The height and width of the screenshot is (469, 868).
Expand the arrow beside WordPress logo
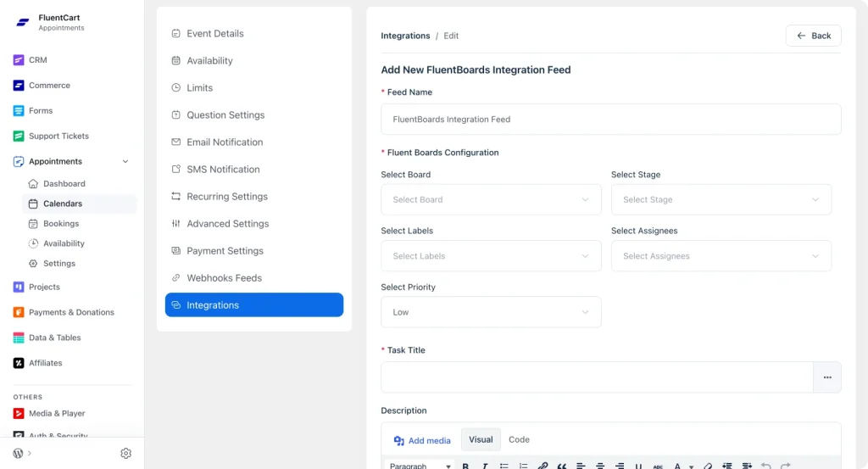pyautogui.click(x=30, y=454)
